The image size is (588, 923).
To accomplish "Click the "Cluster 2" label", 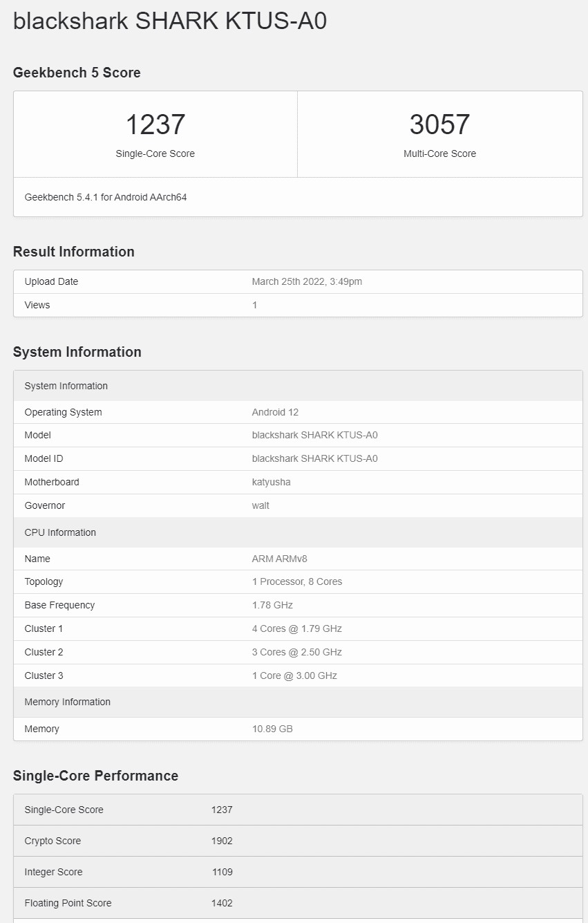I will coord(44,652).
